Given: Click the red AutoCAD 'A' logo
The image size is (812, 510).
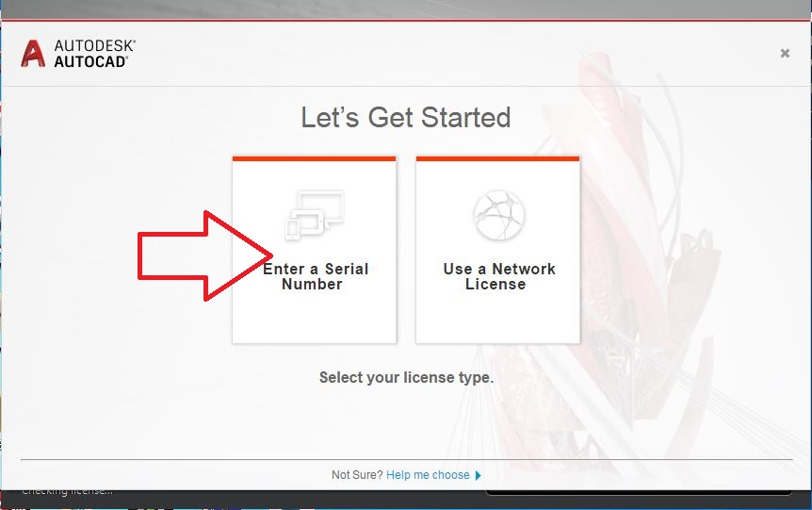Looking at the screenshot, I should click(x=33, y=53).
